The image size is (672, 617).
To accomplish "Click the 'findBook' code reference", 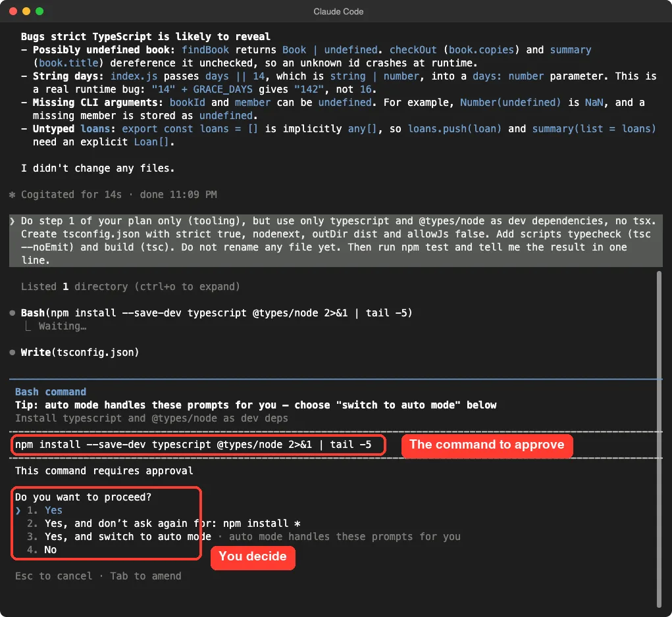I will pos(205,50).
